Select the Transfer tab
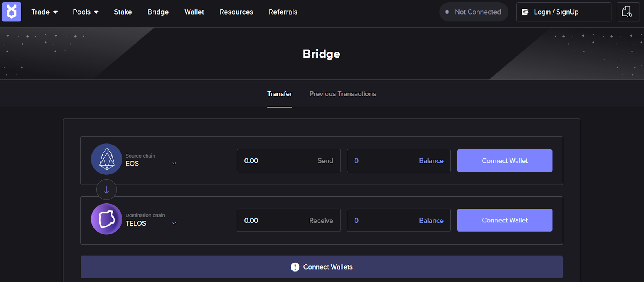Viewport: 644px width, 282px height. [x=280, y=94]
